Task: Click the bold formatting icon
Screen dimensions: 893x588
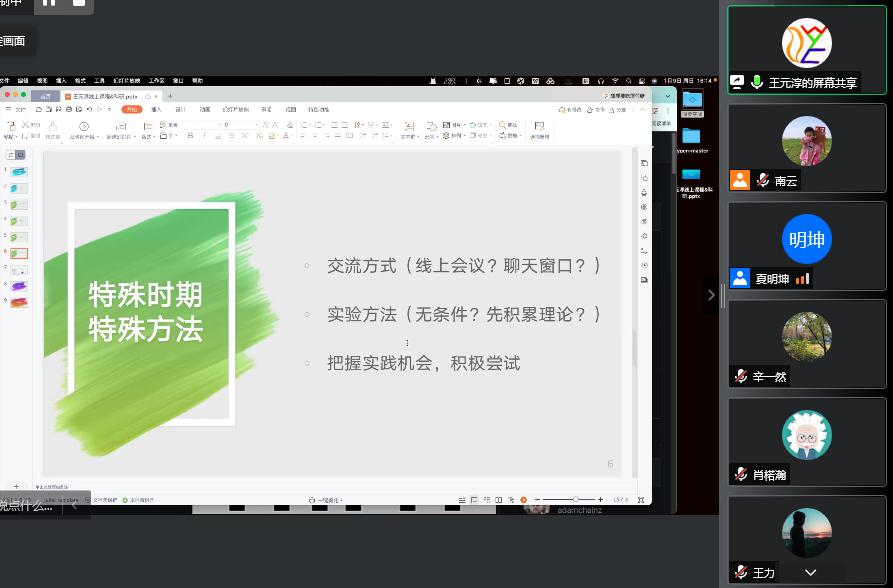Action: 190,136
